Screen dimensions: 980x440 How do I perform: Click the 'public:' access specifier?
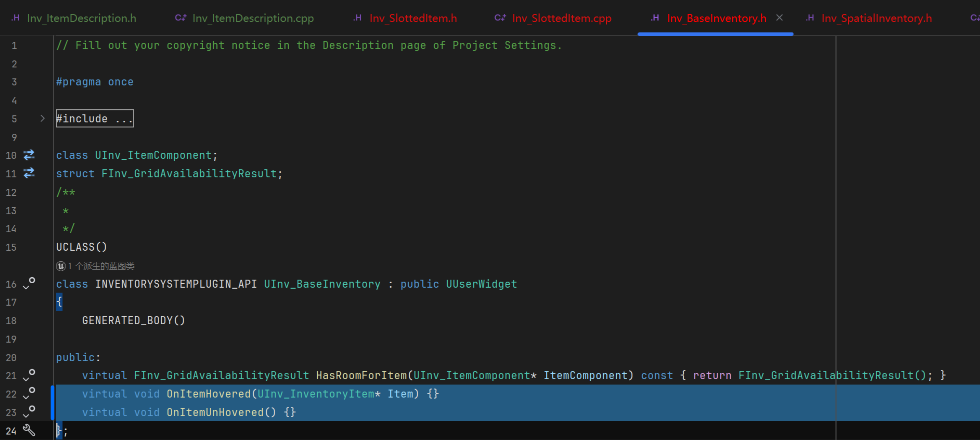pos(78,357)
